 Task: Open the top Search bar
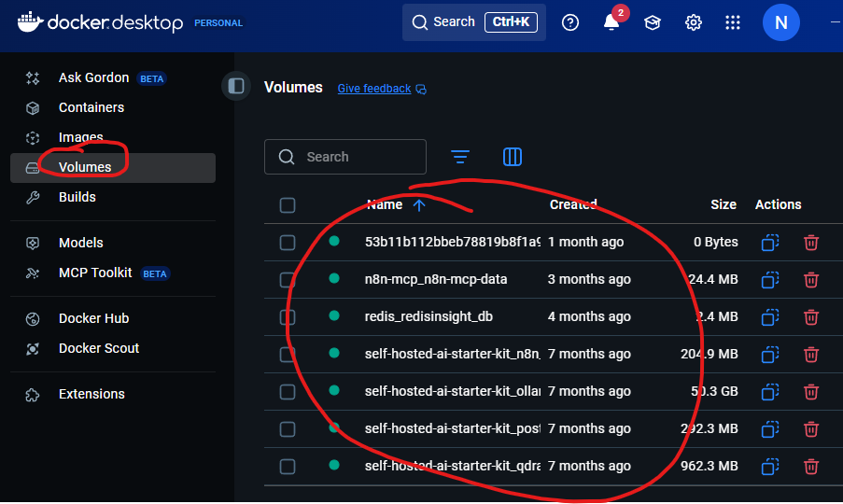click(473, 22)
